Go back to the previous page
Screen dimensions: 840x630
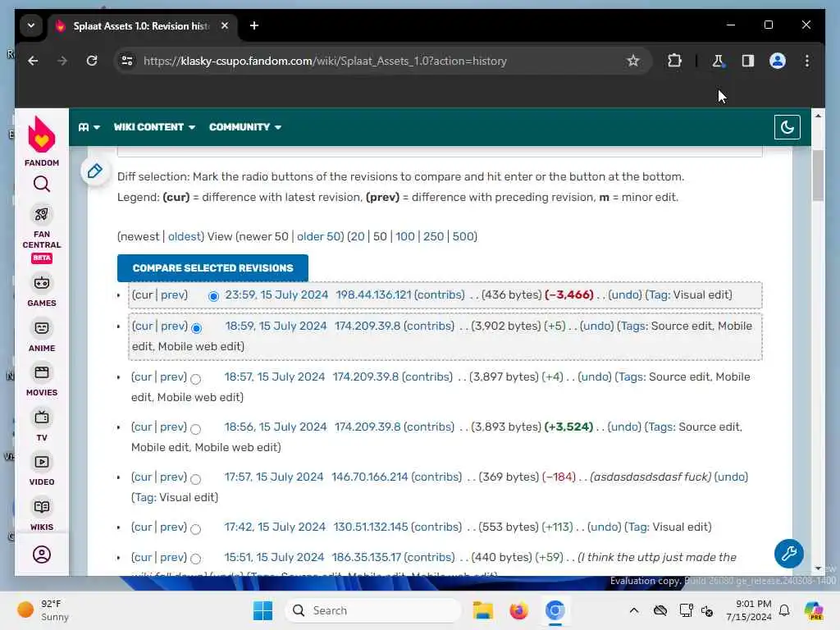point(33,61)
